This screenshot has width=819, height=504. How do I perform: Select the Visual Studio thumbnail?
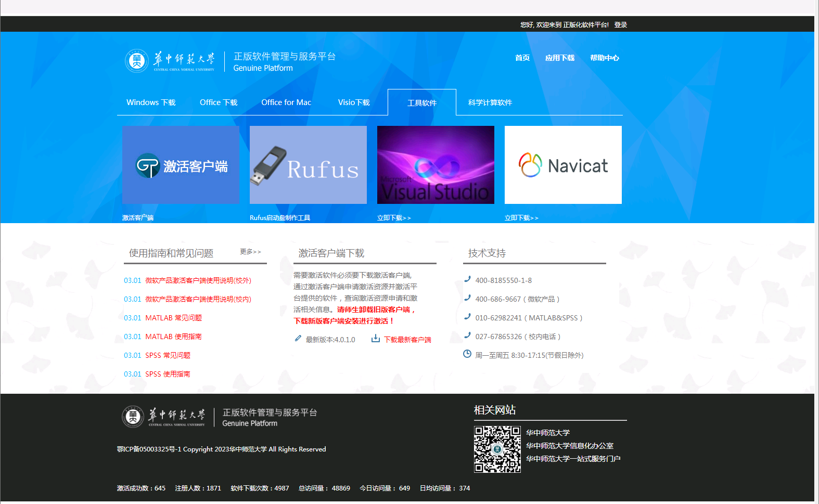436,165
